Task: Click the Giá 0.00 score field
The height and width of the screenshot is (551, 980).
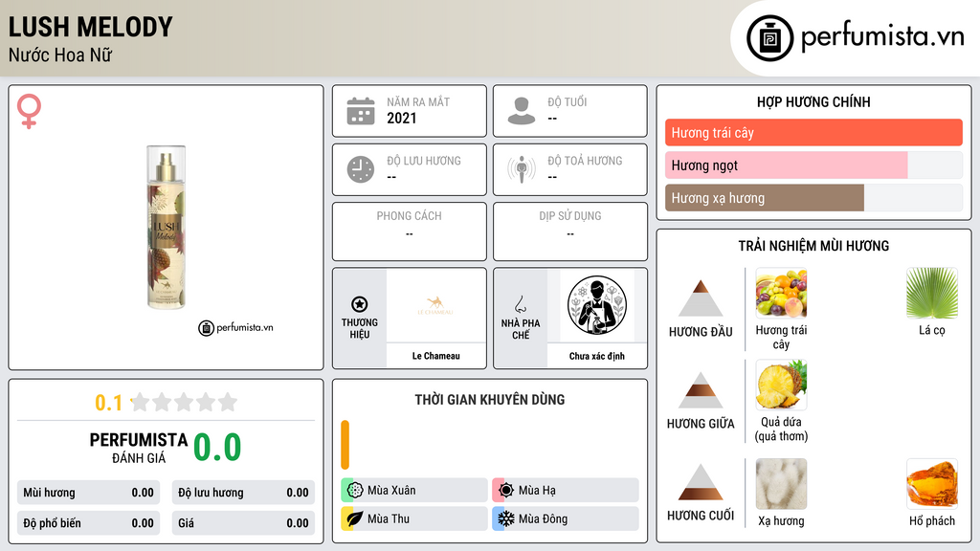Action: [x=243, y=523]
